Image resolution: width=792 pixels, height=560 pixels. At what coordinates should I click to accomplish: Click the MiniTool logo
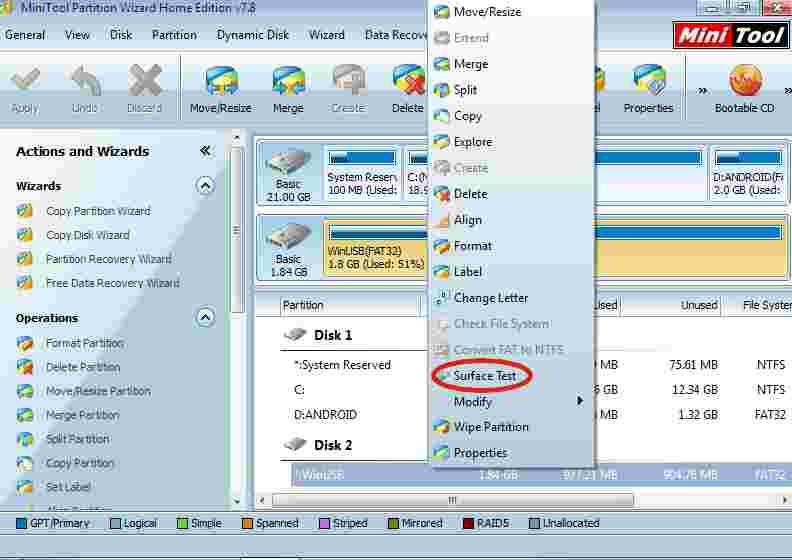click(x=730, y=35)
